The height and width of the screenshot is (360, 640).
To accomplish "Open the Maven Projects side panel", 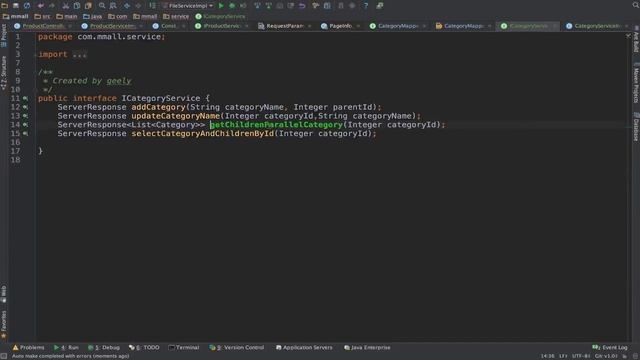I will [636, 84].
